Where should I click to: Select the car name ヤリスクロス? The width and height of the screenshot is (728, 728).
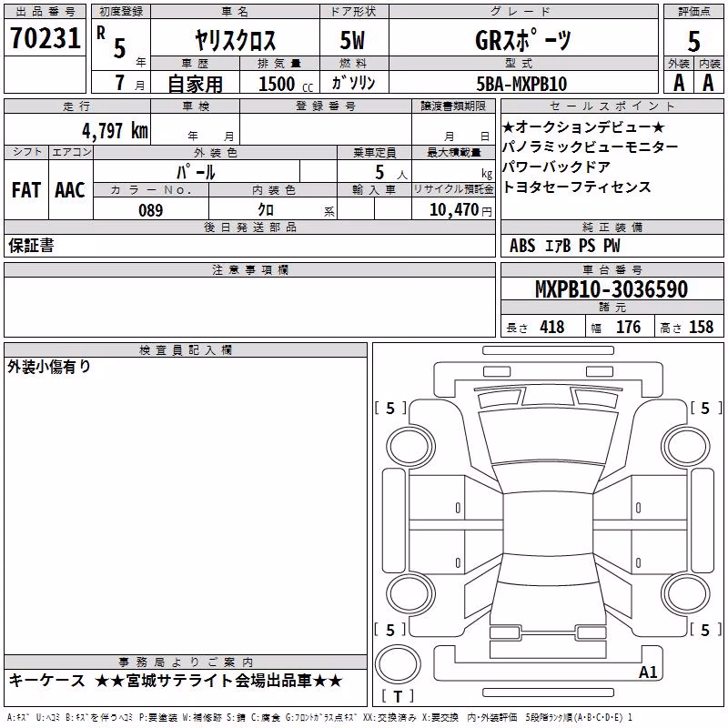[x=235, y=40]
